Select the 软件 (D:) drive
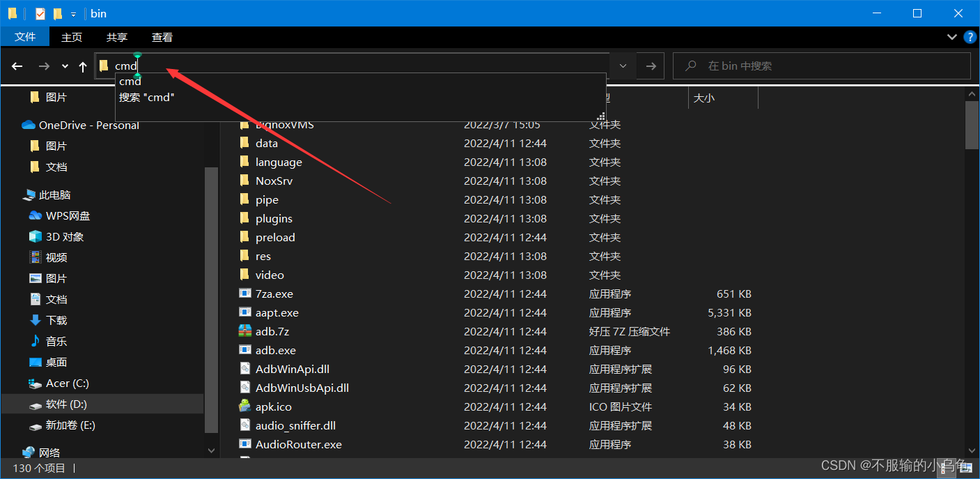The width and height of the screenshot is (980, 479). click(x=66, y=404)
